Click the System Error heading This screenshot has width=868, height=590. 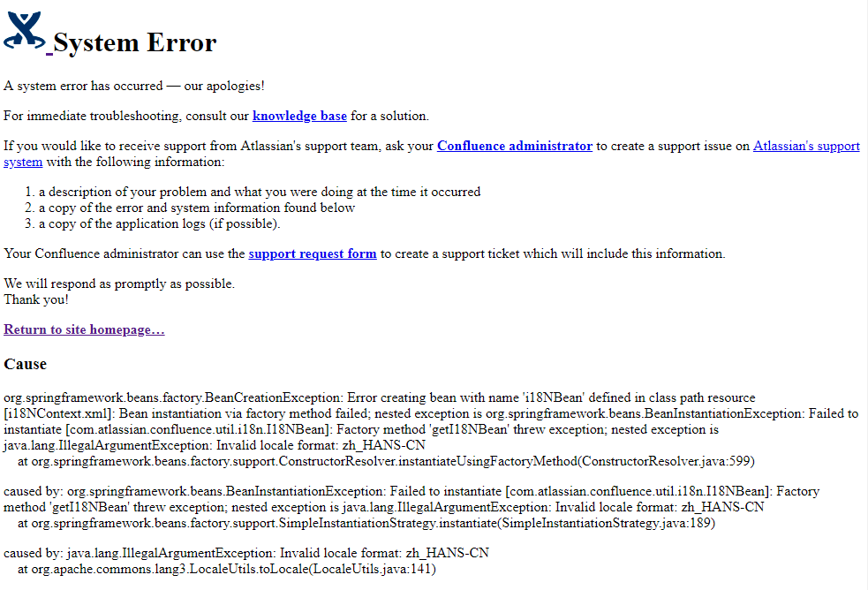point(134,42)
